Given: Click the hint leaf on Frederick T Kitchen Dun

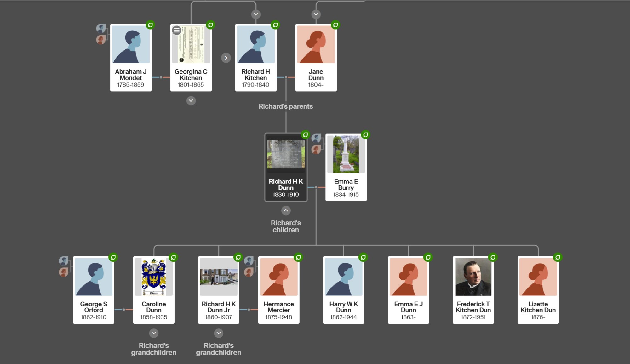Looking at the screenshot, I should (494, 257).
